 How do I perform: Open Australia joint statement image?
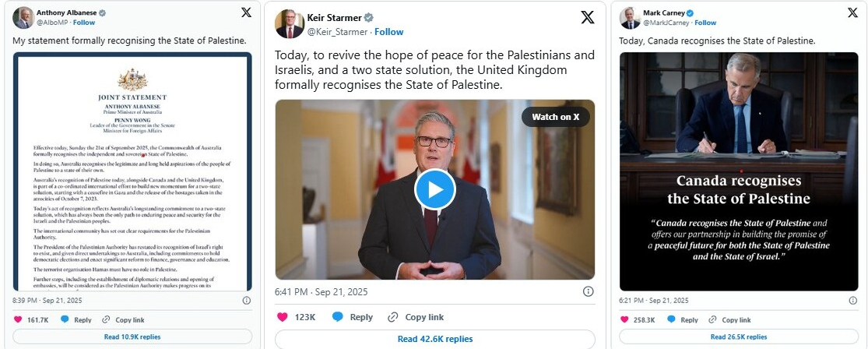pos(132,171)
